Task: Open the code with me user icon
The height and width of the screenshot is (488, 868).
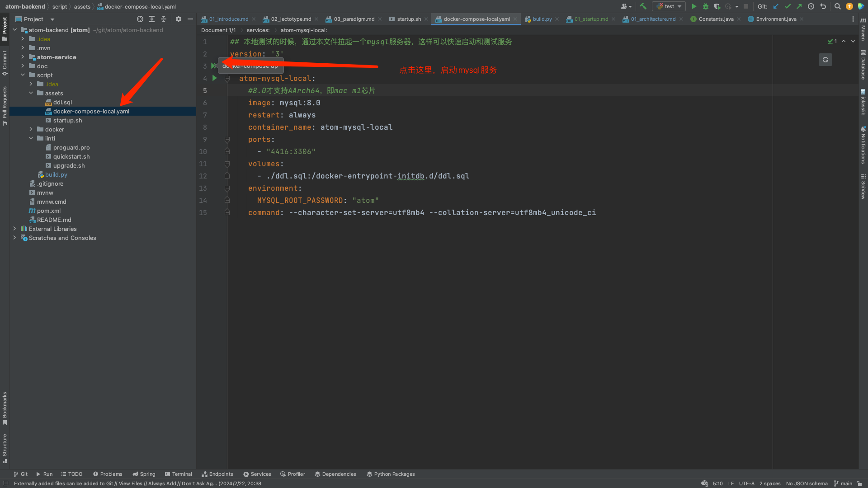Action: [626, 6]
